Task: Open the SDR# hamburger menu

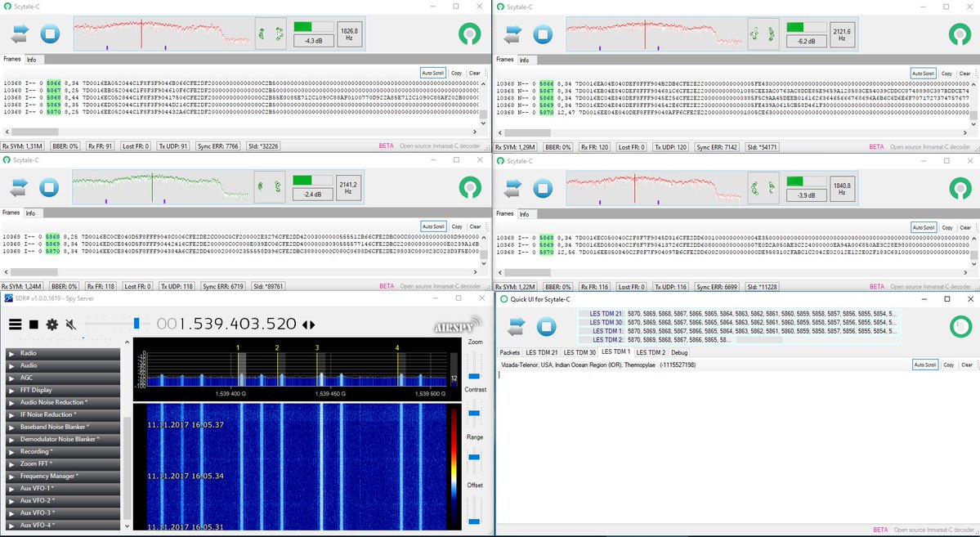Action: (15, 324)
